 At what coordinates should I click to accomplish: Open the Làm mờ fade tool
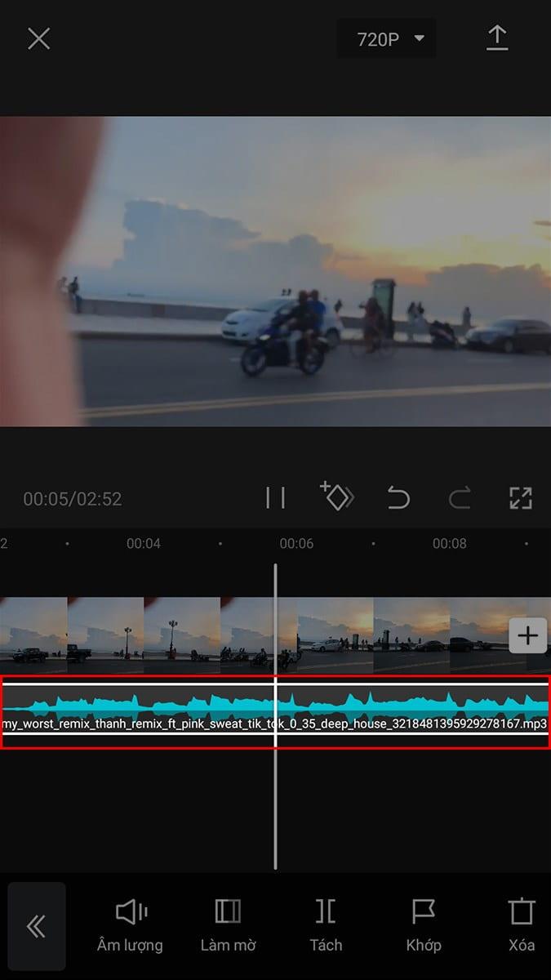tap(228, 925)
